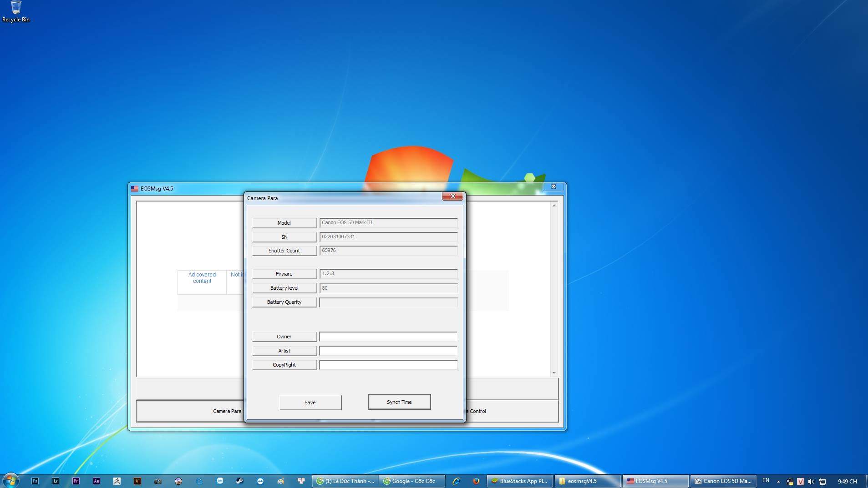
Task: Launch Lightroom from the taskbar
Action: [56, 481]
